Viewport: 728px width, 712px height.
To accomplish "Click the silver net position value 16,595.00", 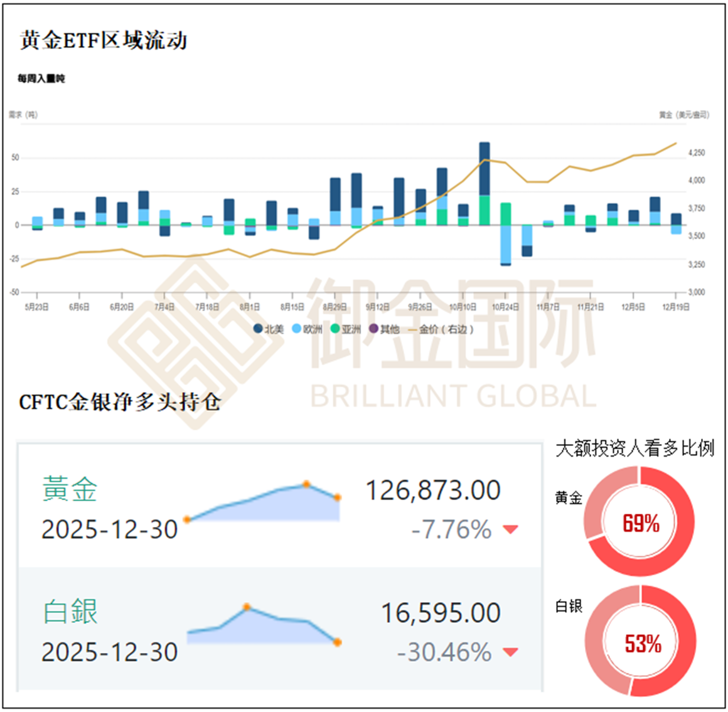I will 441,613.
